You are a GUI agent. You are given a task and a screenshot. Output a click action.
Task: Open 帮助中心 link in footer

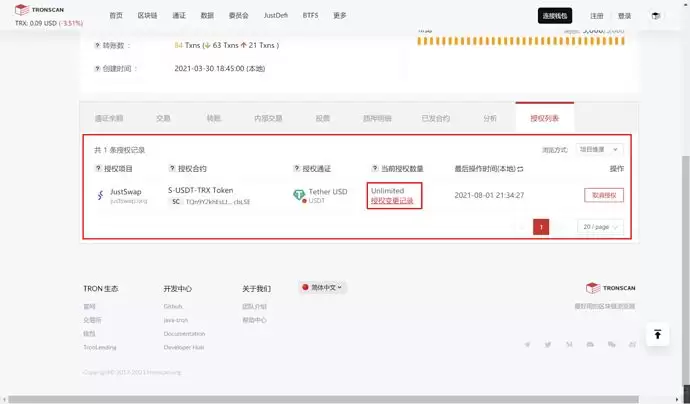click(254, 320)
